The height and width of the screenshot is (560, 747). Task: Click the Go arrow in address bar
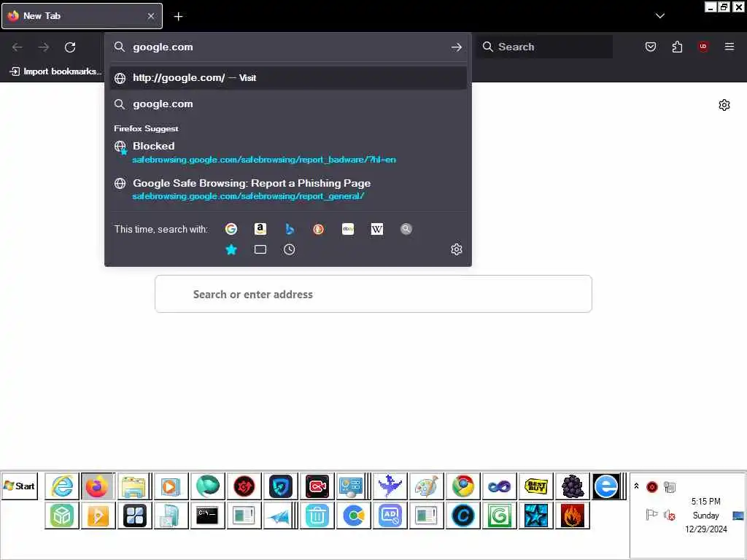(457, 47)
